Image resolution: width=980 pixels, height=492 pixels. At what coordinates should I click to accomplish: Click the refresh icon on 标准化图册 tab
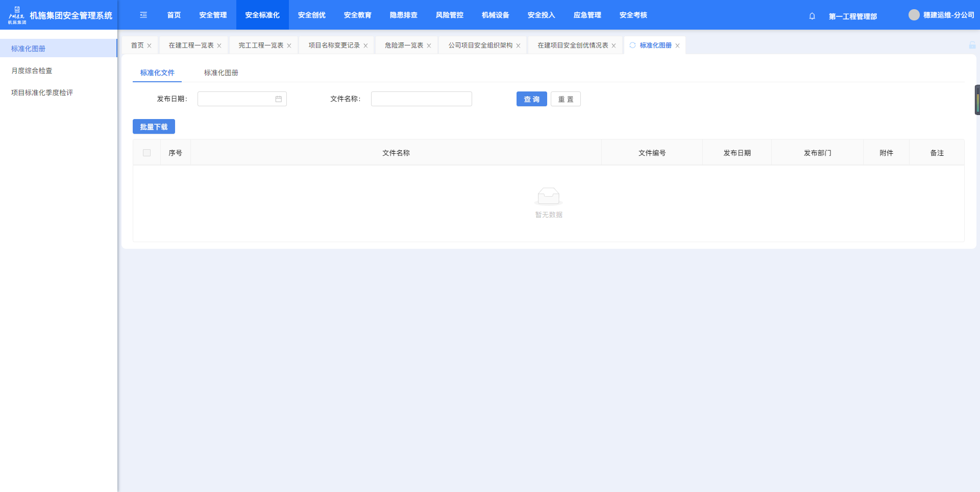632,45
